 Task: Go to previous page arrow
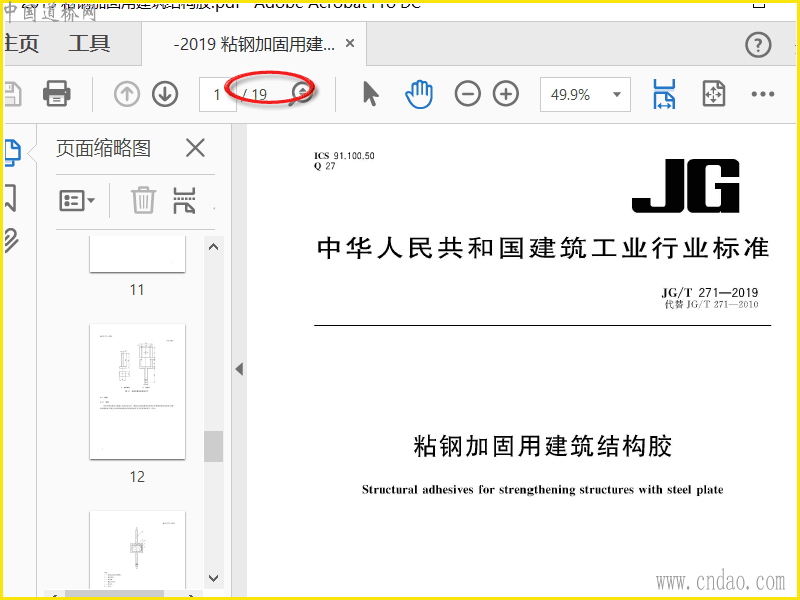(x=127, y=94)
